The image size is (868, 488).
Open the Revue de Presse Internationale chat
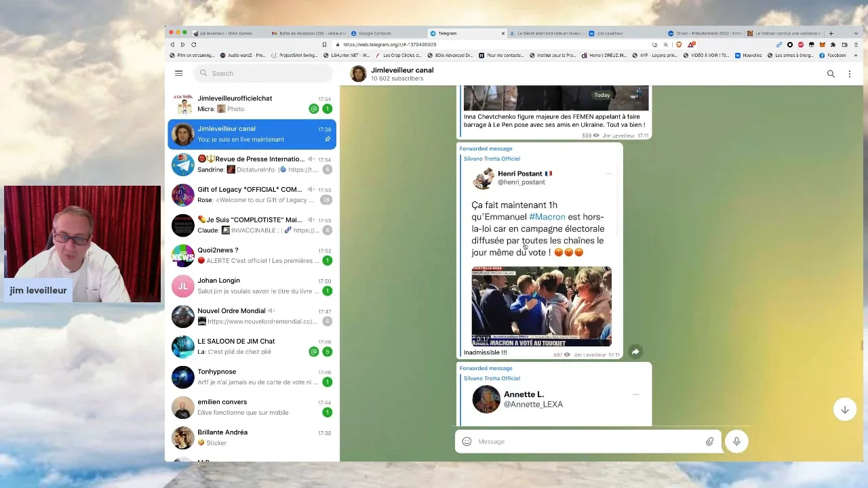[252, 165]
